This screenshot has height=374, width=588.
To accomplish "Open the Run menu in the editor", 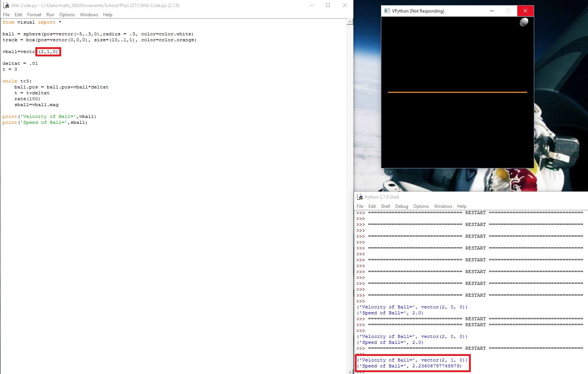I will pyautogui.click(x=50, y=15).
